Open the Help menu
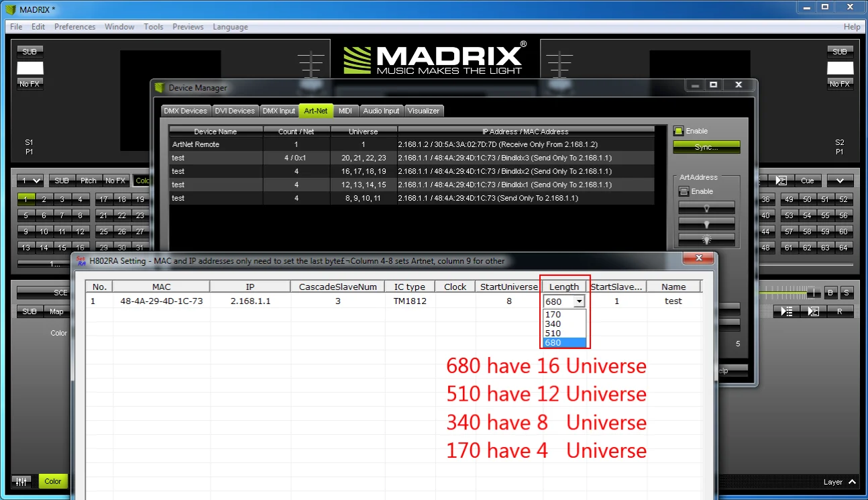Viewport: 868px width, 500px height. click(852, 27)
